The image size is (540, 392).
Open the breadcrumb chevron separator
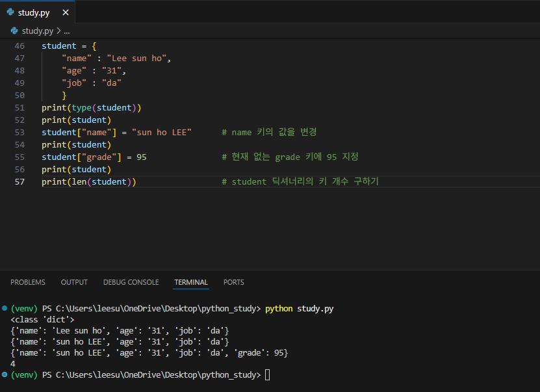(x=58, y=31)
